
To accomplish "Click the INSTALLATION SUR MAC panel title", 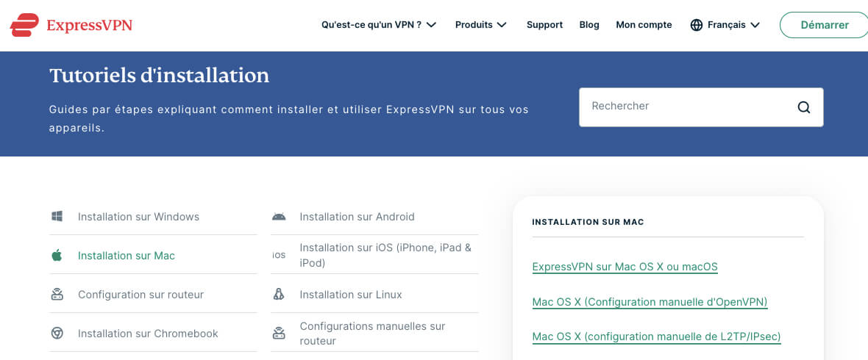I will click(x=588, y=222).
